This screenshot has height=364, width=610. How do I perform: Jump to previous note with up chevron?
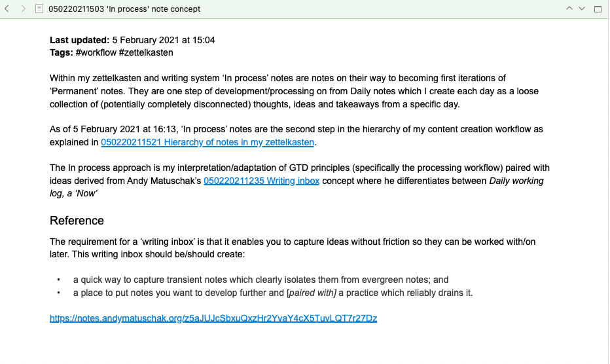coord(569,8)
